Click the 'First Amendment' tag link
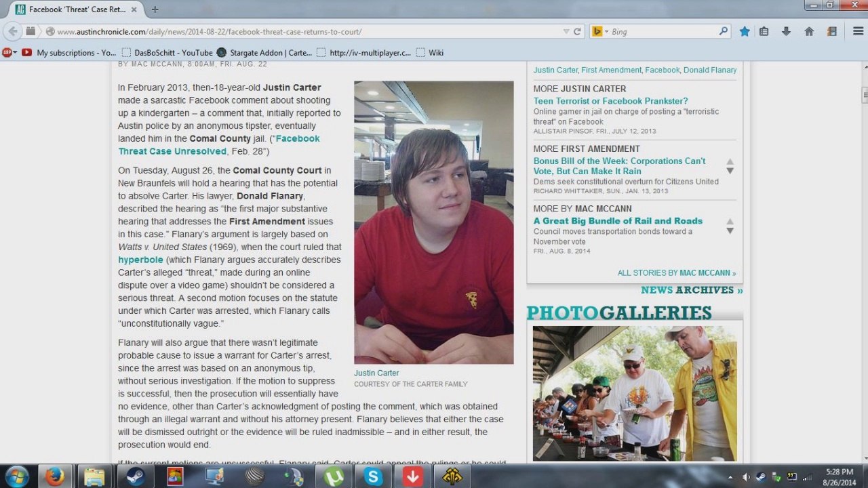Screen dimensions: 868x488 tap(611, 70)
